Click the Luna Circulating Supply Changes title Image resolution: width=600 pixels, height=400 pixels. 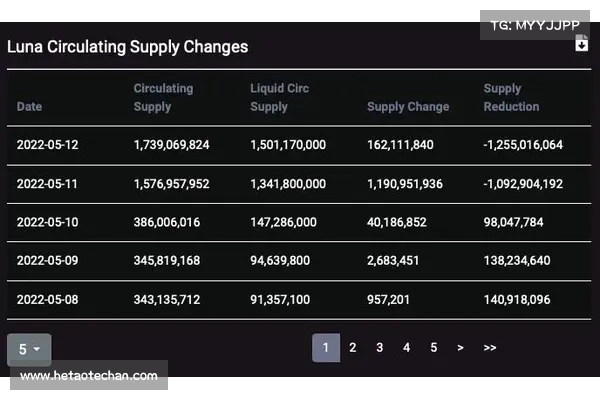pos(128,47)
